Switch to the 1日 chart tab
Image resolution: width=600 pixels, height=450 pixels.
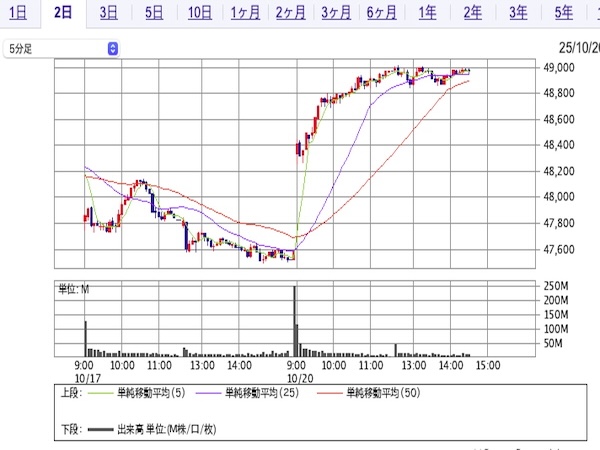[18, 13]
